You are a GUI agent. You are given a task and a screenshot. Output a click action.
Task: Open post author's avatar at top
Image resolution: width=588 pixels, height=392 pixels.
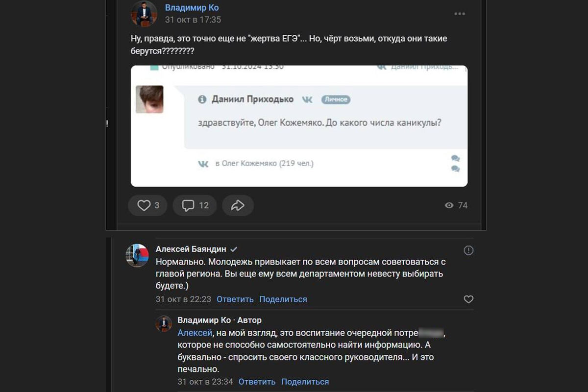pos(144,14)
